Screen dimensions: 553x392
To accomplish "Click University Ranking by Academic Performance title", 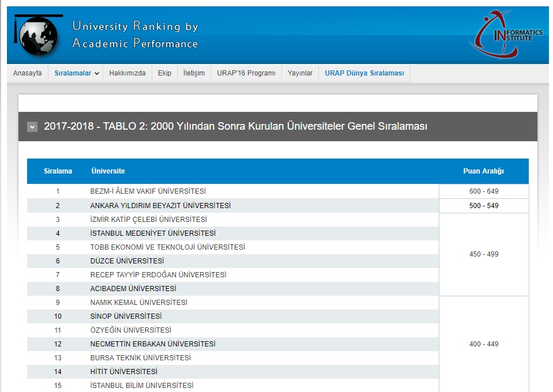I will 135,35.
